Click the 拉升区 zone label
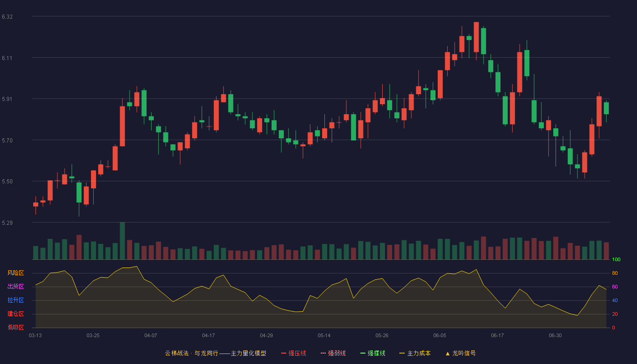This screenshot has width=637, height=364. [x=15, y=300]
